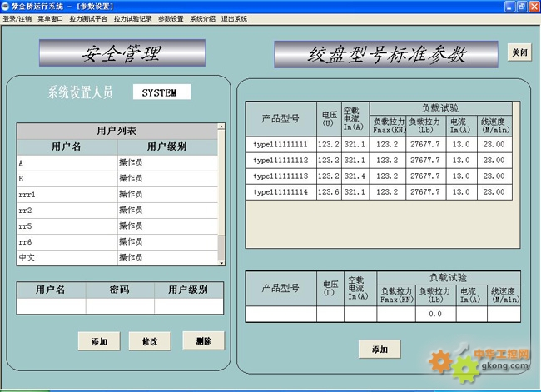This screenshot has width=541, height=392.
Task: Select user rrr1 in user list
Action: [x=67, y=195]
